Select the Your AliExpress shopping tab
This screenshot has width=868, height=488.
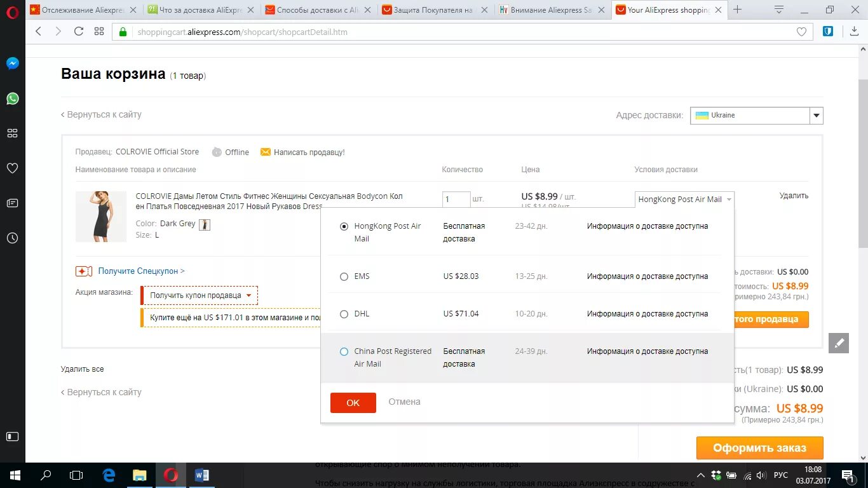coord(668,10)
